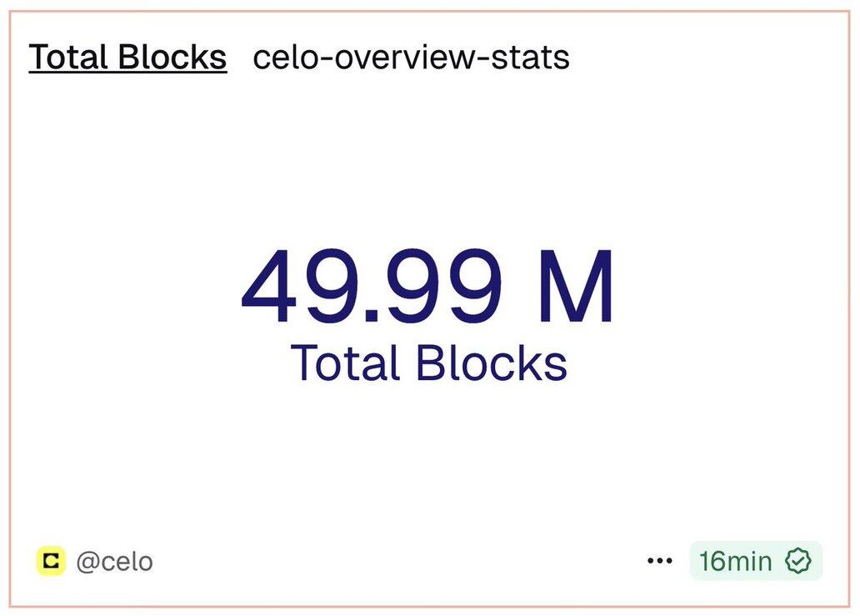The image size is (860, 616).
Task: Click the 16min refresh time text
Action: pos(736,562)
